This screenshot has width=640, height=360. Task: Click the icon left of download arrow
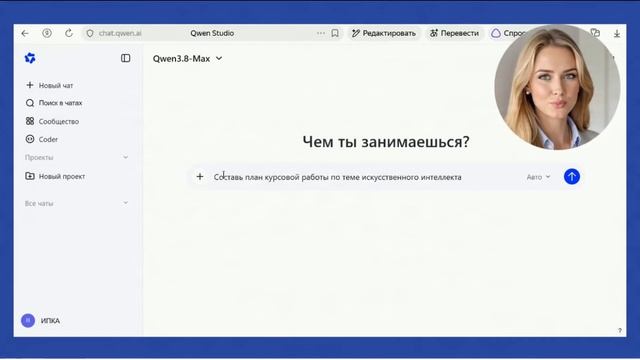click(x=595, y=33)
